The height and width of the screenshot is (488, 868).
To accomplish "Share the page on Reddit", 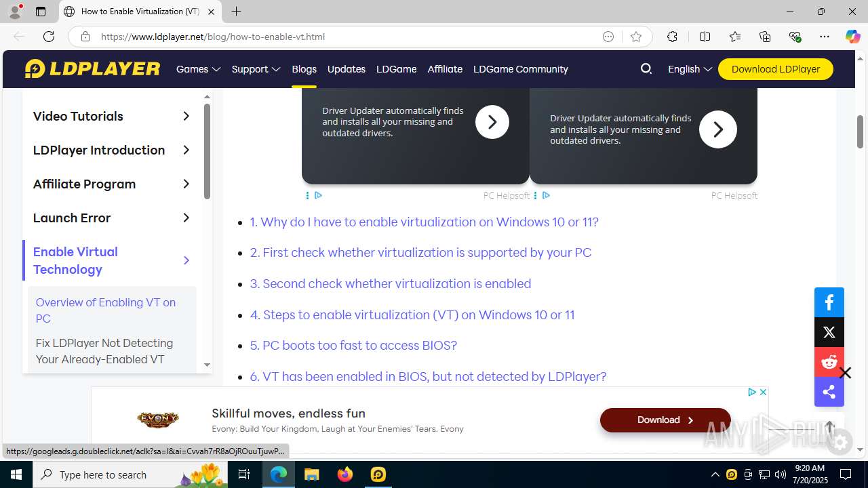I will 829,362.
